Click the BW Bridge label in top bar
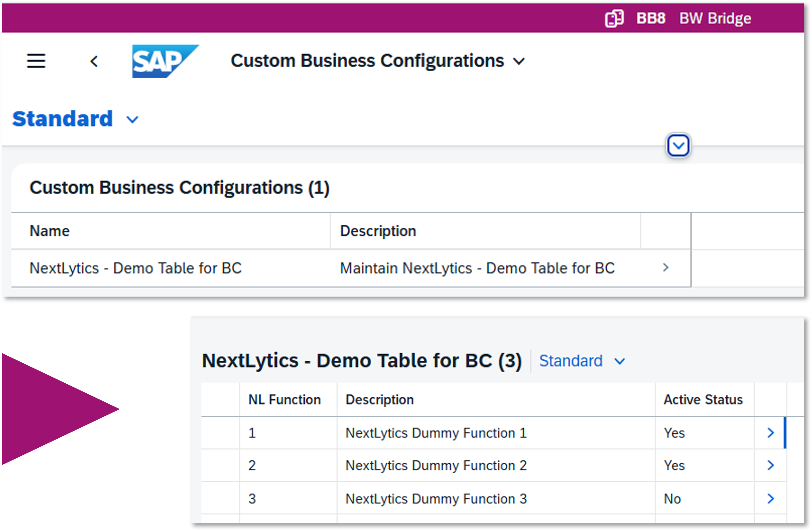The width and height of the screenshot is (812, 531). pyautogui.click(x=715, y=18)
